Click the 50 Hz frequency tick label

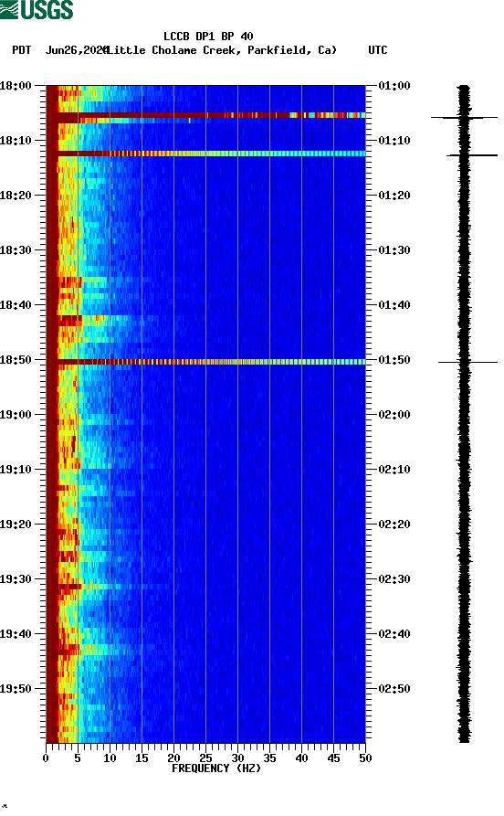click(x=365, y=758)
